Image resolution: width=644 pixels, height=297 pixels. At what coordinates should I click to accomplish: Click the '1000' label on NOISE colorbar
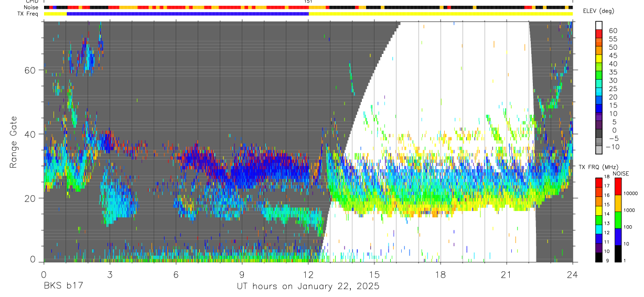(x=629, y=211)
